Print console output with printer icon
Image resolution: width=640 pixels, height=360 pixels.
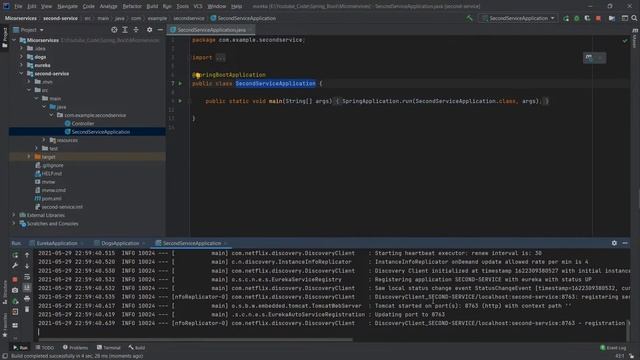point(27,299)
